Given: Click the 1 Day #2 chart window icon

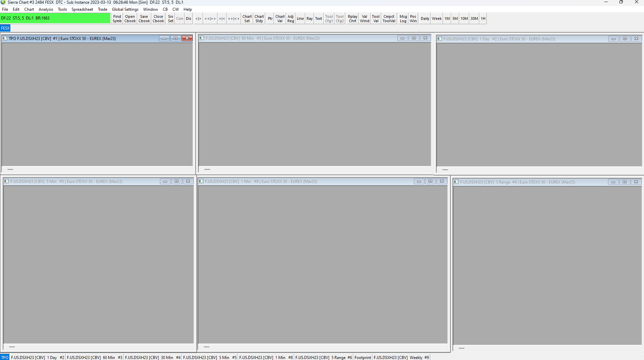Looking at the screenshot, I should 439,39.
